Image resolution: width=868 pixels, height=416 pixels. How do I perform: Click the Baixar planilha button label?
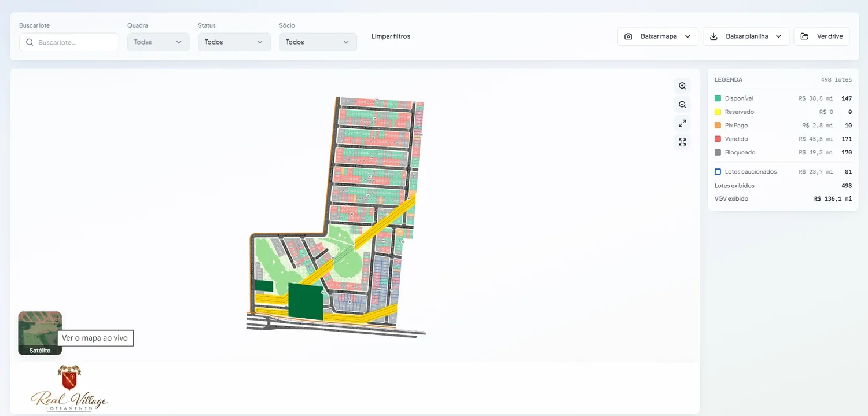(x=747, y=36)
